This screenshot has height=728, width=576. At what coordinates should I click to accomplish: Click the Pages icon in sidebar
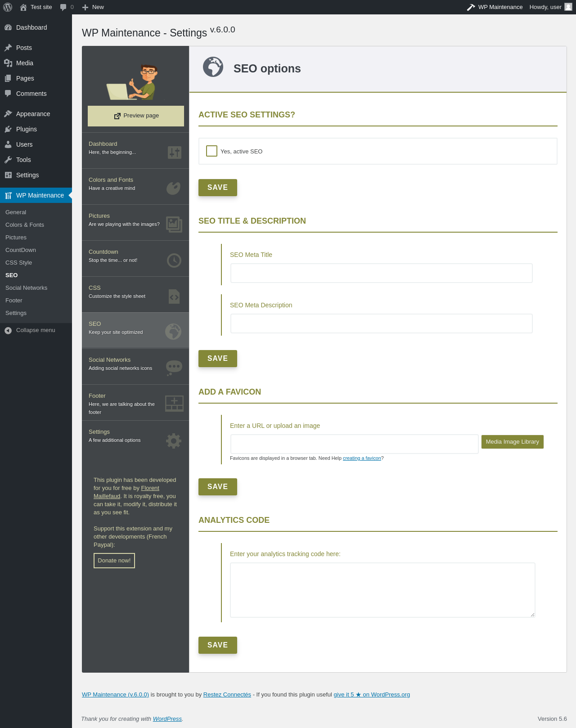click(8, 78)
